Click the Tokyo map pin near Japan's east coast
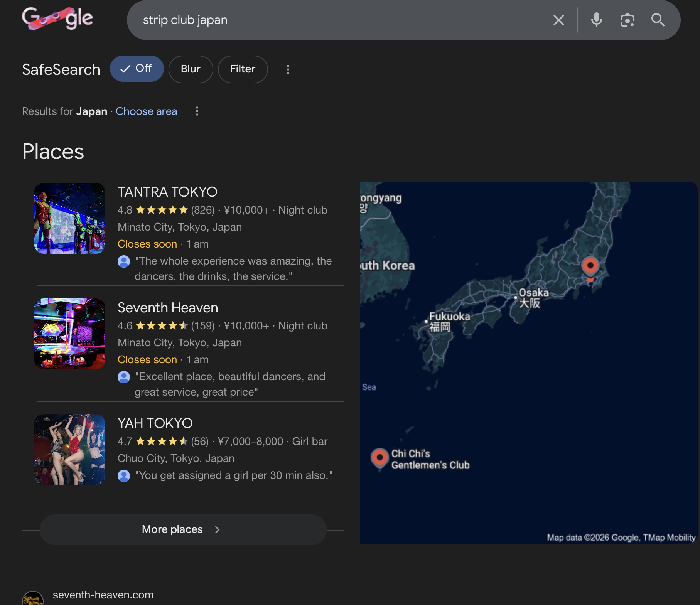The image size is (700, 605). pyautogui.click(x=590, y=266)
